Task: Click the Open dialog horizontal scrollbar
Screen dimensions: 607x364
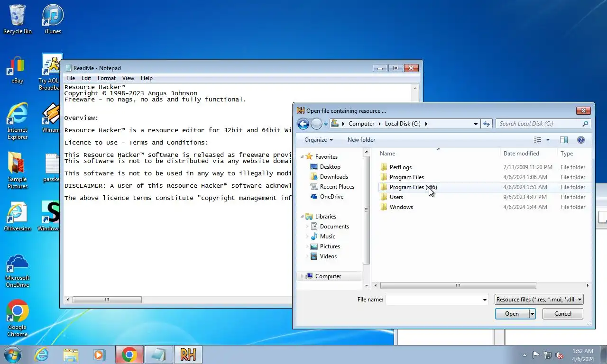Action: point(458,285)
